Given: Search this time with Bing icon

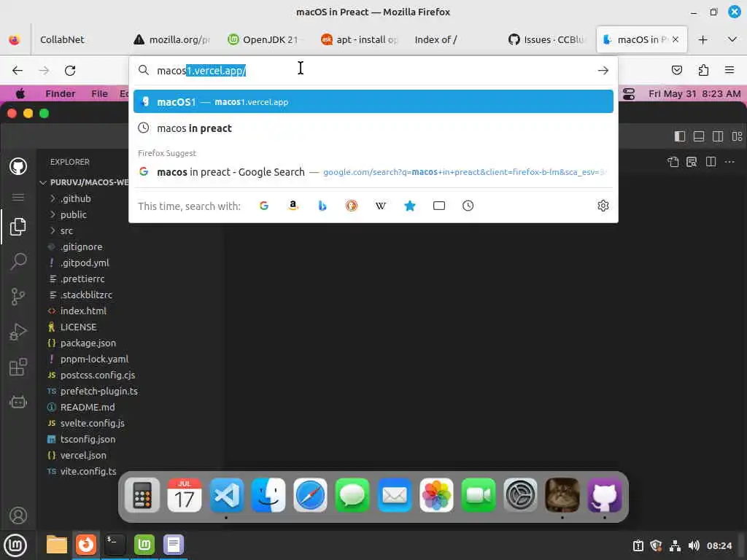Looking at the screenshot, I should pos(322,206).
